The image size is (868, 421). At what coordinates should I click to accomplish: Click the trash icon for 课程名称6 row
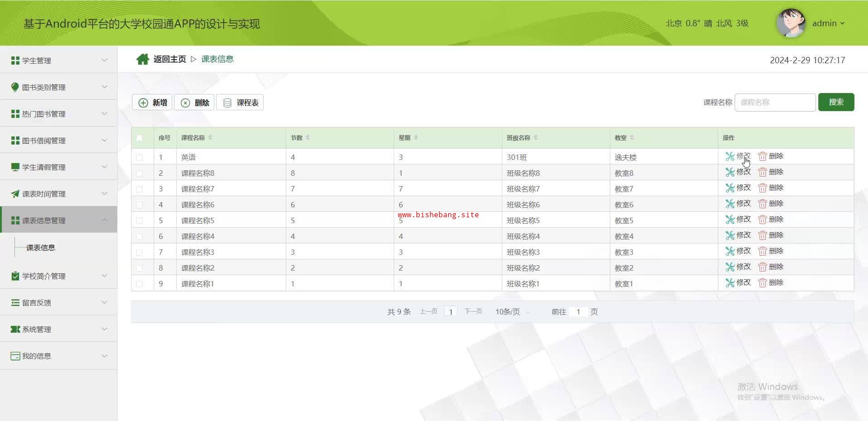tap(763, 204)
